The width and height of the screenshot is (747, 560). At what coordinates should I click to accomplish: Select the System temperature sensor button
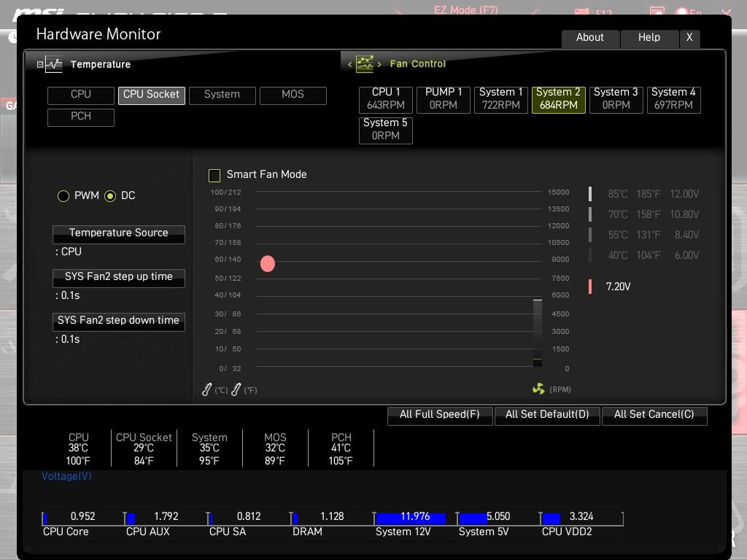[x=222, y=95]
